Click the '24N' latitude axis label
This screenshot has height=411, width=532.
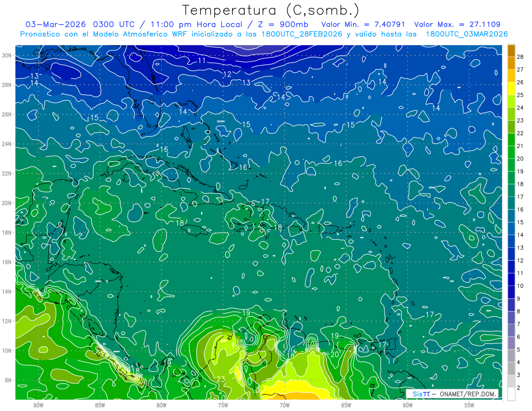pos(8,144)
